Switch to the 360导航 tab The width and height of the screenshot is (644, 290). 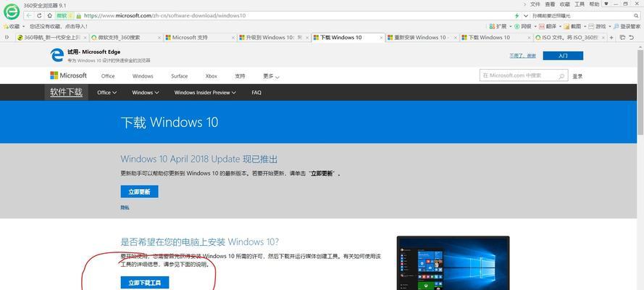pyautogui.click(x=52, y=38)
